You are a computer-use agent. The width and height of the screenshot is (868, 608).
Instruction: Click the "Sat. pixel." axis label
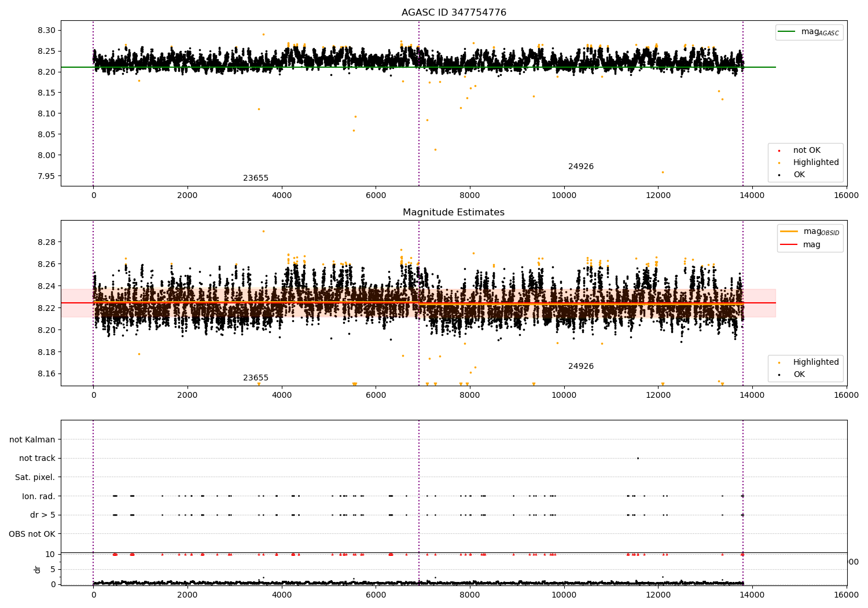[35, 478]
